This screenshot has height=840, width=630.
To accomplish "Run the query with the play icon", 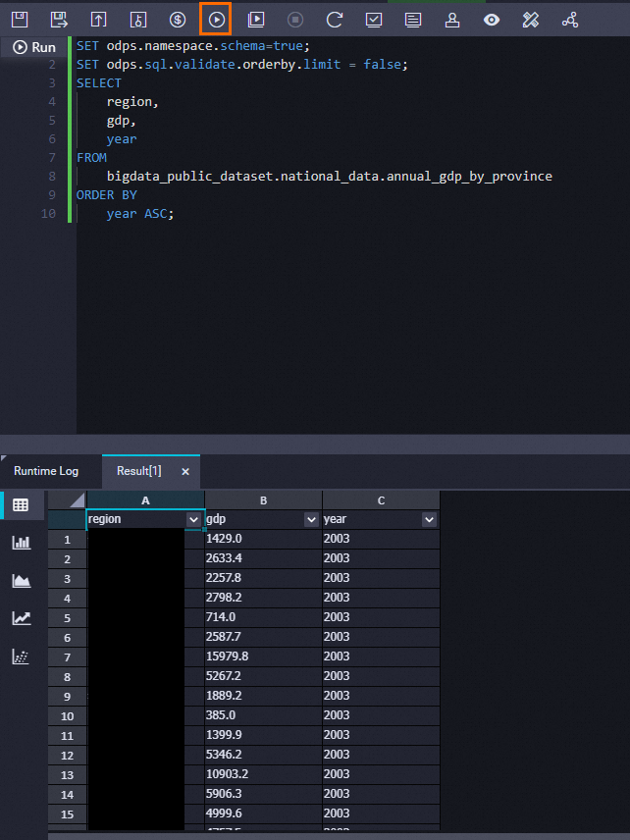I will point(217,20).
